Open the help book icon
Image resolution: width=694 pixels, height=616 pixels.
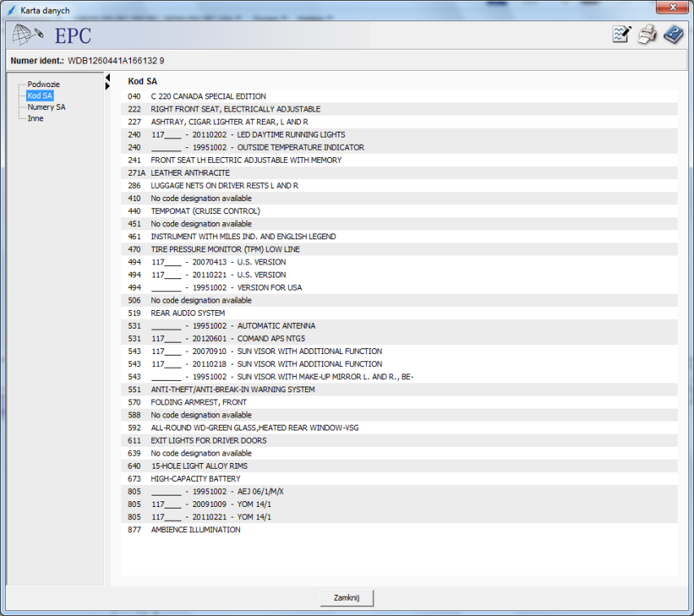673,35
